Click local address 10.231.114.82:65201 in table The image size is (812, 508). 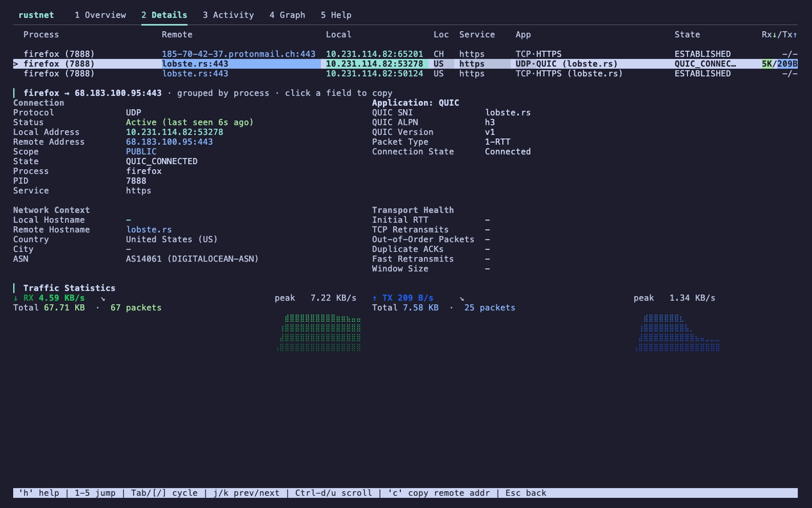pos(375,54)
